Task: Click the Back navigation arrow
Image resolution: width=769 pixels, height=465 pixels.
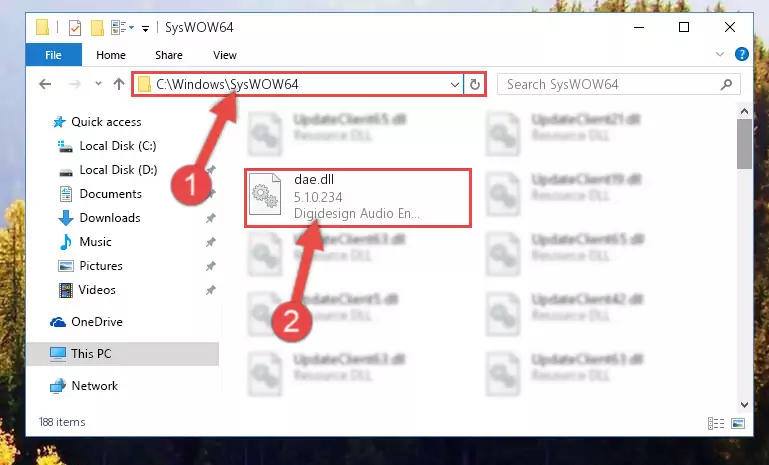Action: coord(45,84)
